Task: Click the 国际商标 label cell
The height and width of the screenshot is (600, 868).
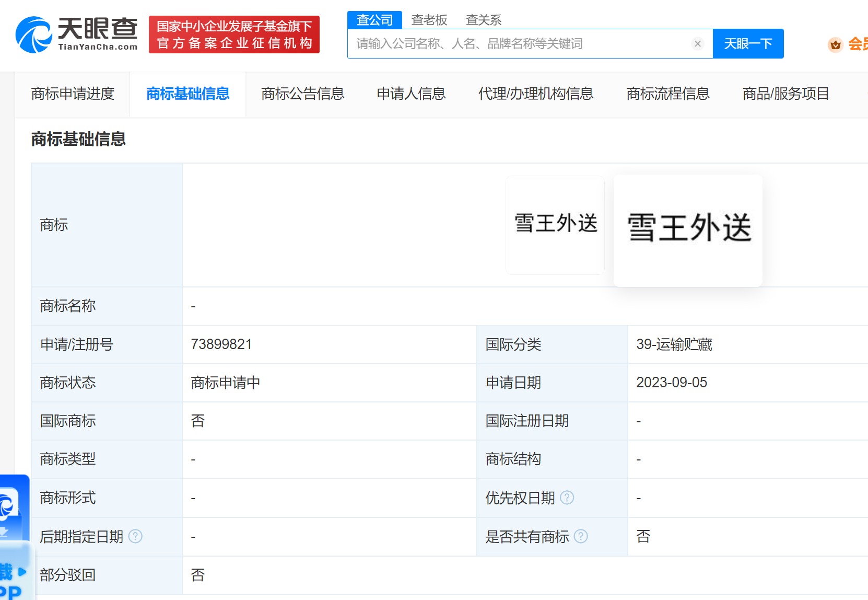Action: 107,421
